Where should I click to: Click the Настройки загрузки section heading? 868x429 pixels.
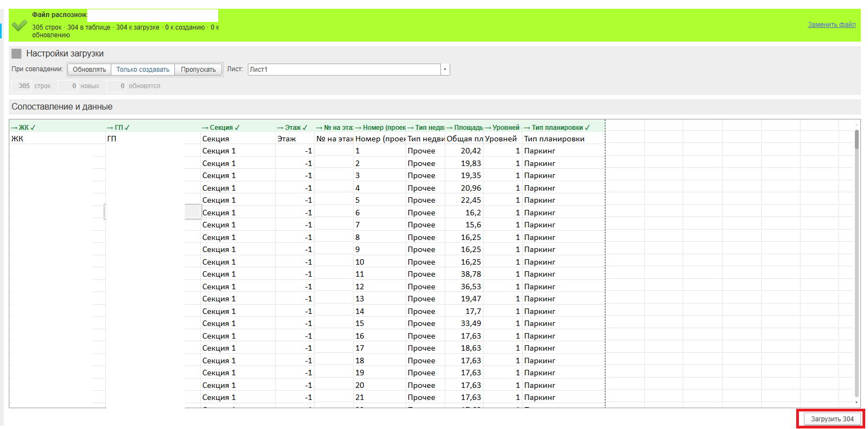coord(65,54)
